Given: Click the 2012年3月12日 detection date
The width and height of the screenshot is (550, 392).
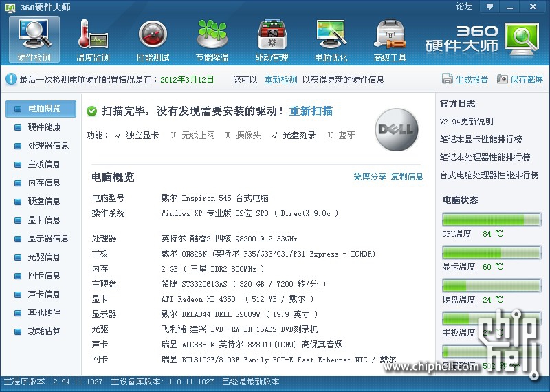Looking at the screenshot, I should click(x=187, y=80).
